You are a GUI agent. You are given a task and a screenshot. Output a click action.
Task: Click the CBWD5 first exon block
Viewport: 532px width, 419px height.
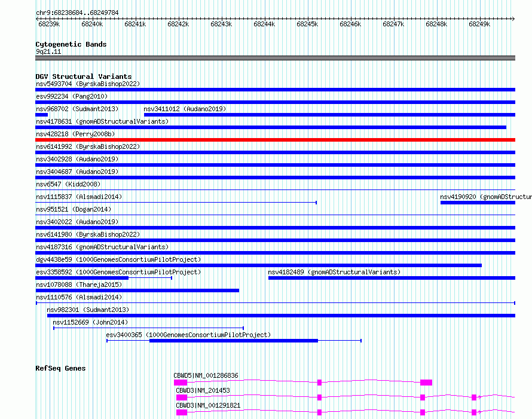(x=181, y=383)
